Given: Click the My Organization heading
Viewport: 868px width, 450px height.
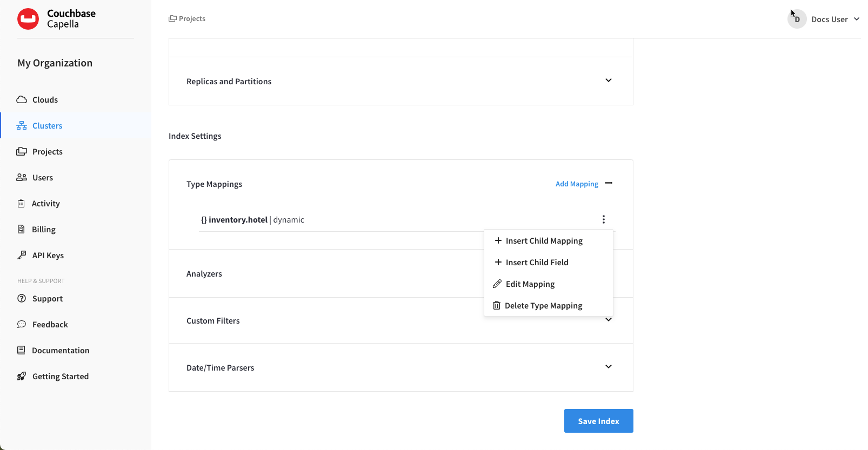Looking at the screenshot, I should (x=55, y=63).
